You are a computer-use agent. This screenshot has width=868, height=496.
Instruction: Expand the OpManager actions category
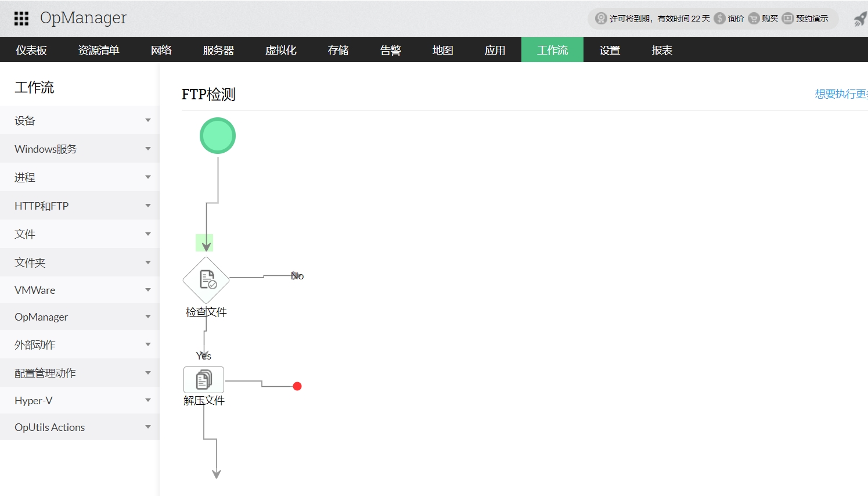[80, 317]
